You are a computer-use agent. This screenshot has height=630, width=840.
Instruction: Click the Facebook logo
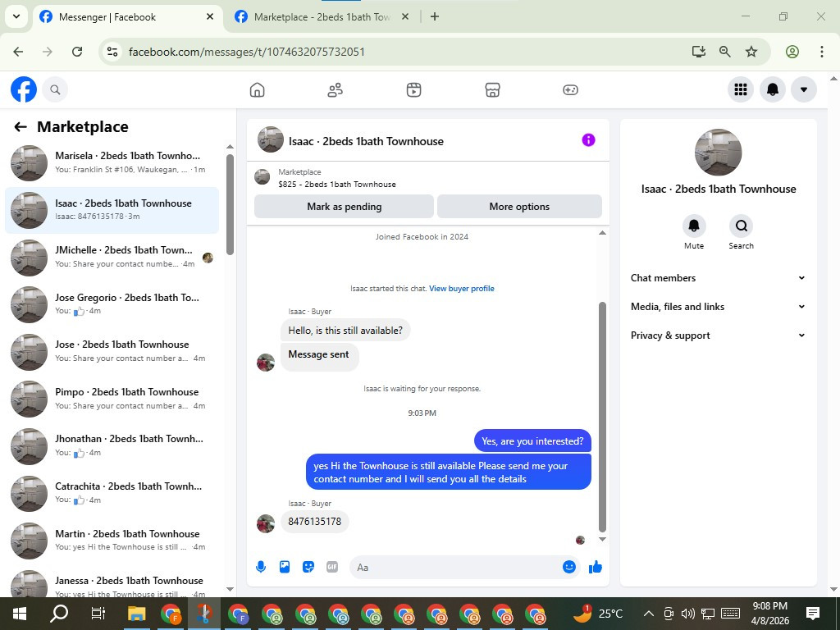click(x=24, y=89)
